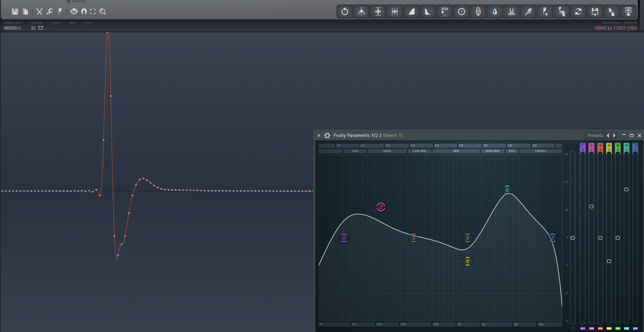Click the clock time-stretch button

coord(461,12)
